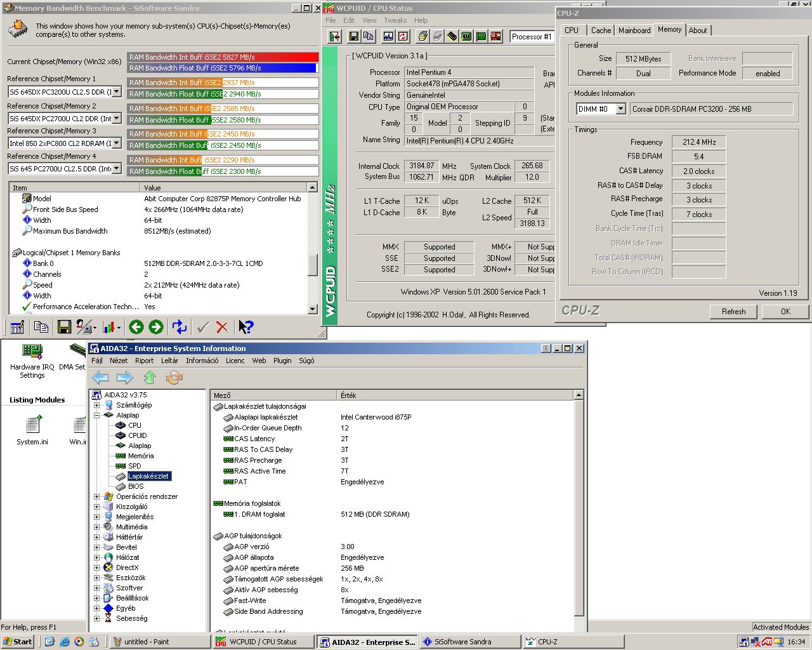The height and width of the screenshot is (650, 812).
Task: Switch to the About tab in CPU-Z
Action: click(x=698, y=30)
